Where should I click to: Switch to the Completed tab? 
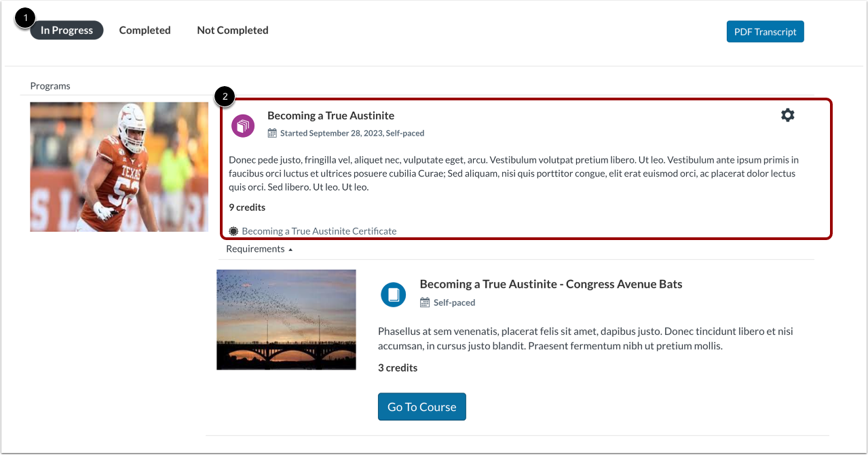(145, 31)
